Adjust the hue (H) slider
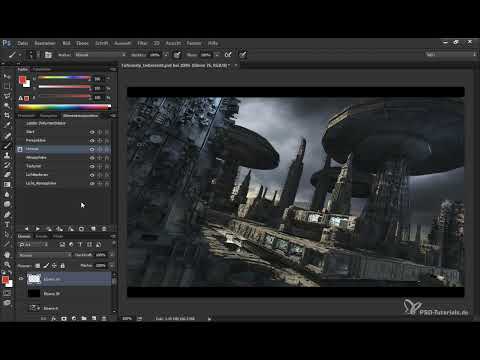480x360 pixels. tap(64, 79)
